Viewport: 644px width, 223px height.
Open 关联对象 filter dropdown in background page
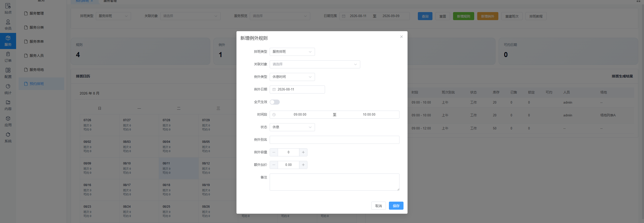point(190,16)
